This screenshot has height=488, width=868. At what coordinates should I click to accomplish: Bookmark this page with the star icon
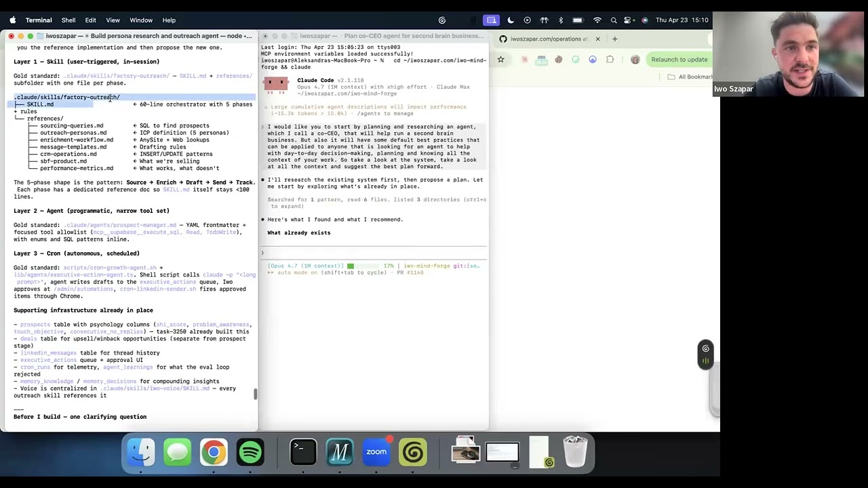click(x=500, y=60)
